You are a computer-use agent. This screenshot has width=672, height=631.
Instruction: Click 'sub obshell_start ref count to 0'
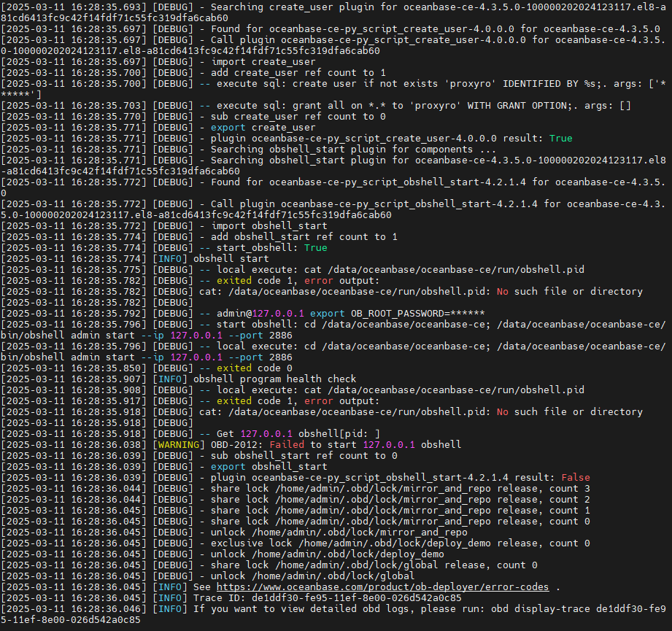click(304, 456)
